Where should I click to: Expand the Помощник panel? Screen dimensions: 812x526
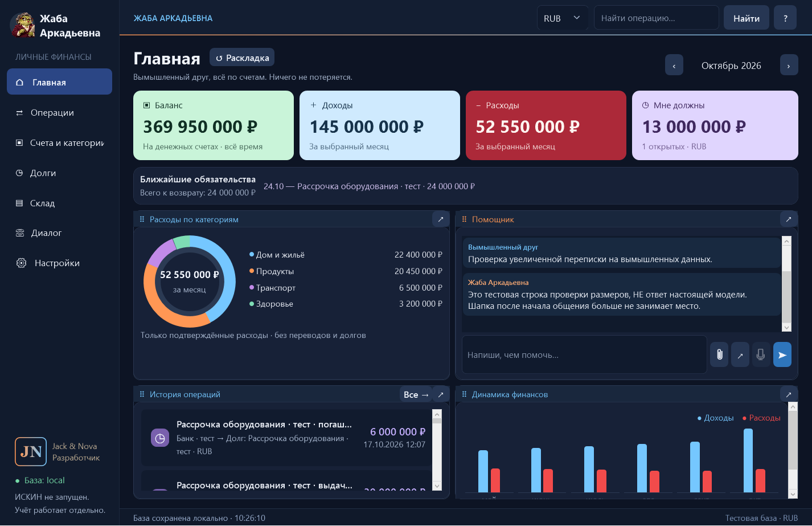point(788,219)
